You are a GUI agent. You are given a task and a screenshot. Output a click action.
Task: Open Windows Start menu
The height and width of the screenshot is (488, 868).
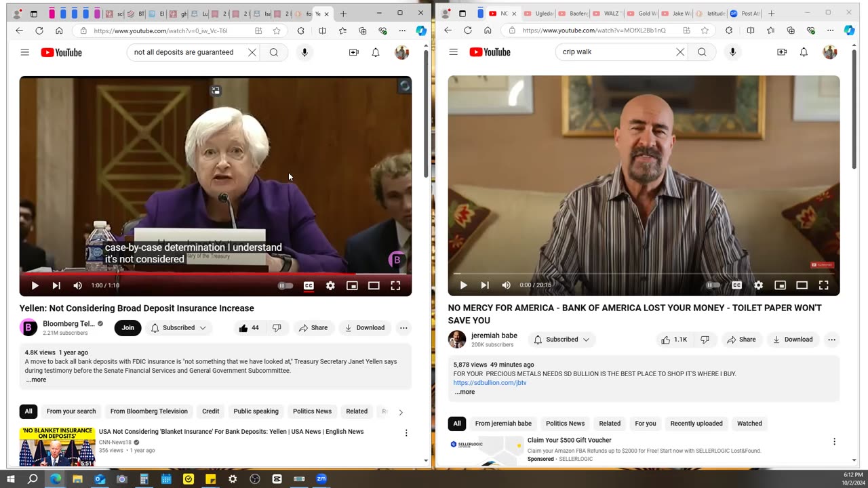tap(10, 479)
